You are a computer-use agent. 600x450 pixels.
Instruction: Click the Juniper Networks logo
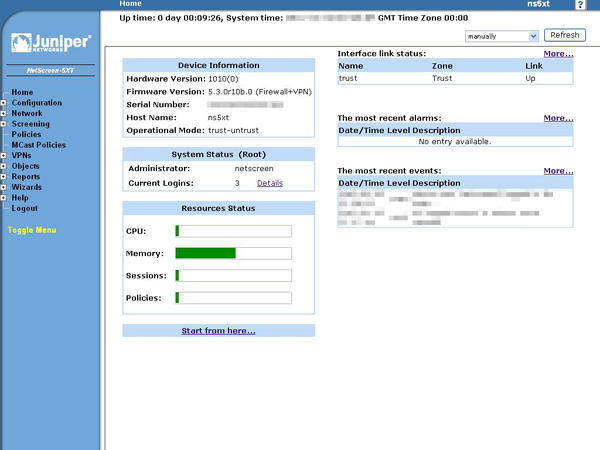[x=51, y=42]
